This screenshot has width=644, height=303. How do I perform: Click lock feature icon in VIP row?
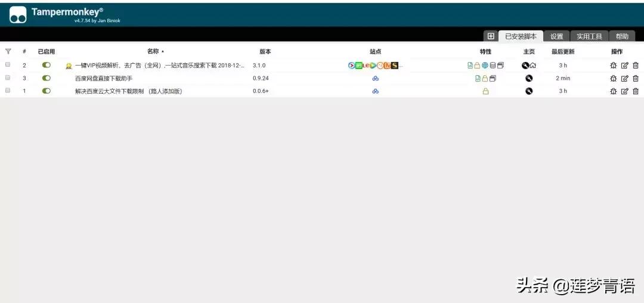[x=477, y=65]
